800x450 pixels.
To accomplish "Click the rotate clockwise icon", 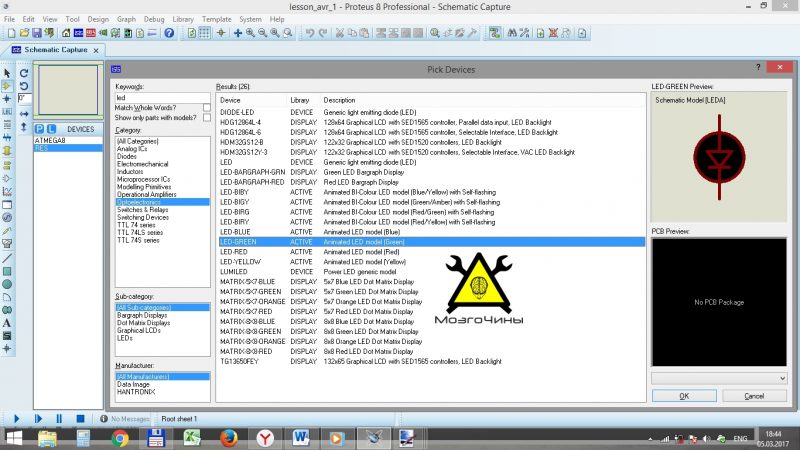I will click(x=24, y=73).
